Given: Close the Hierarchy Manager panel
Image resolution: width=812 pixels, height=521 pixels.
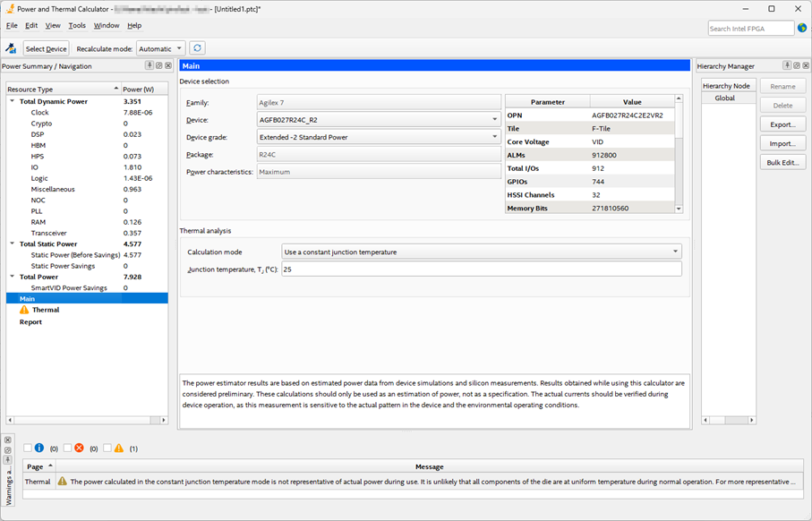Looking at the screenshot, I should point(805,65).
